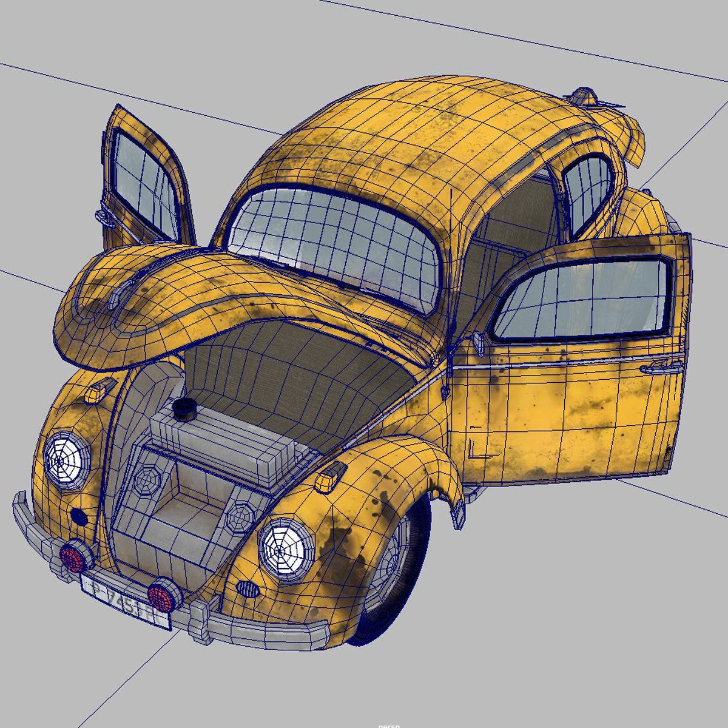Viewport: 728px width, 728px height.
Task: Select the oval horn grille on fender
Action: point(248,588)
